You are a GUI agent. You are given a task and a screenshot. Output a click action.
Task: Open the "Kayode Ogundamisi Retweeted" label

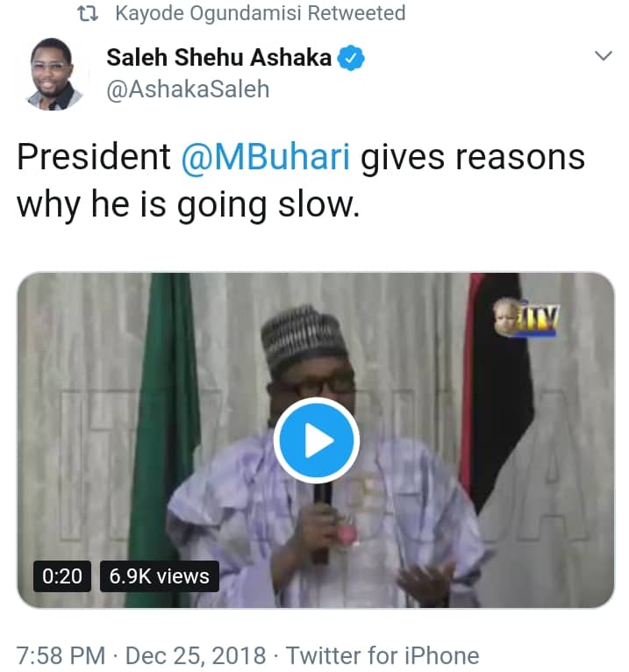[x=260, y=14]
